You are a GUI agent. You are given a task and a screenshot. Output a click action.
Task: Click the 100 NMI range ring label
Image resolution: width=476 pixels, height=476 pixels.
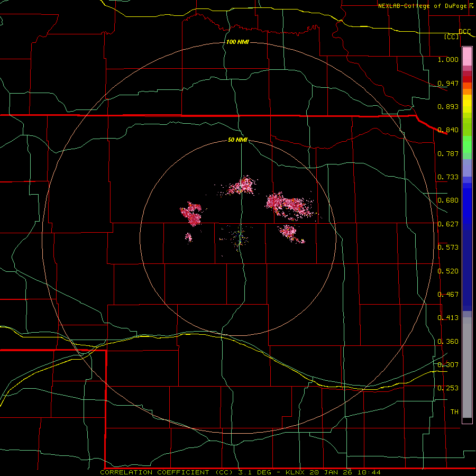coord(237,42)
